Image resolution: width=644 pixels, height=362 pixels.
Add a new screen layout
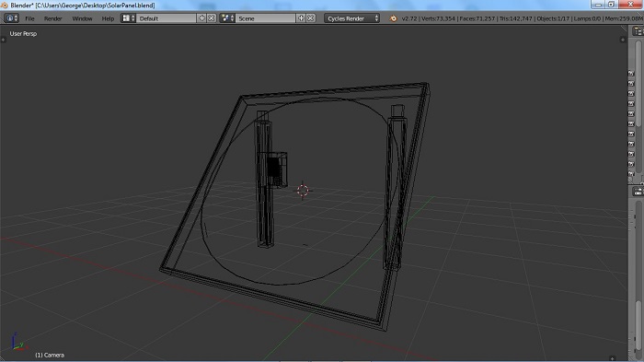[201, 18]
